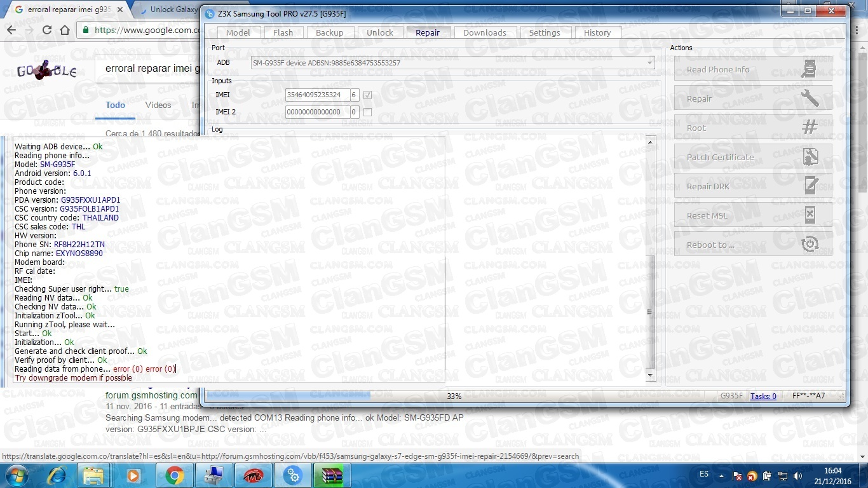This screenshot has height=488, width=868.
Task: Click the Repair action button with wrench
Action: (x=753, y=98)
